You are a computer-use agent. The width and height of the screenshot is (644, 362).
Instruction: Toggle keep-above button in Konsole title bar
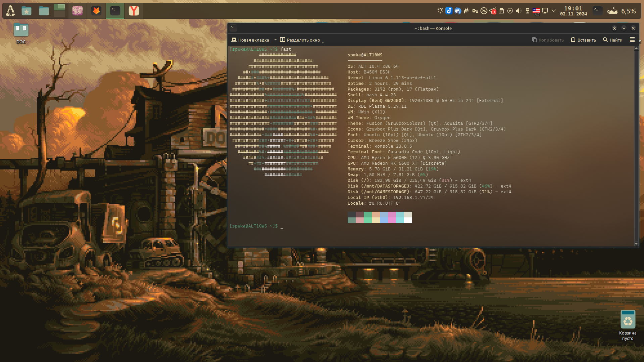614,28
